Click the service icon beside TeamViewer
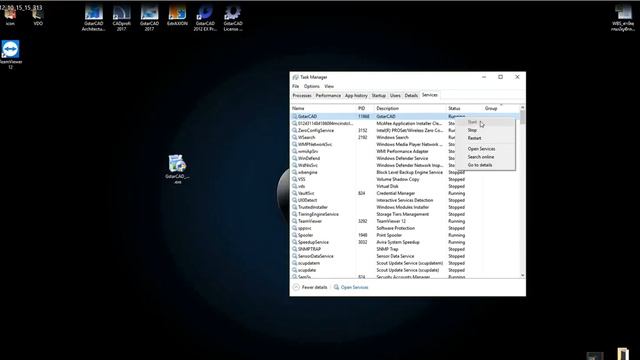This screenshot has width=640, height=360. tap(294, 221)
